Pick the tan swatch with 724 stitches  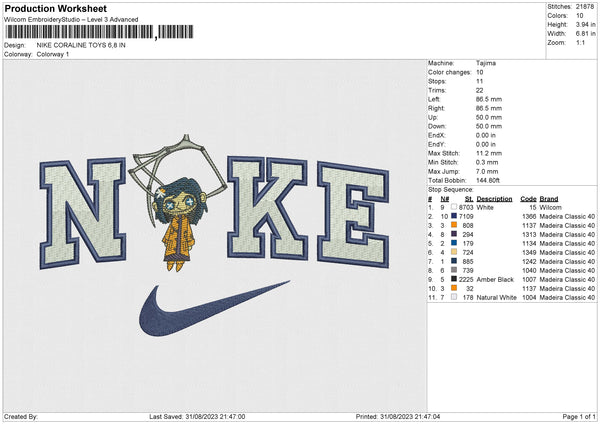454,252
